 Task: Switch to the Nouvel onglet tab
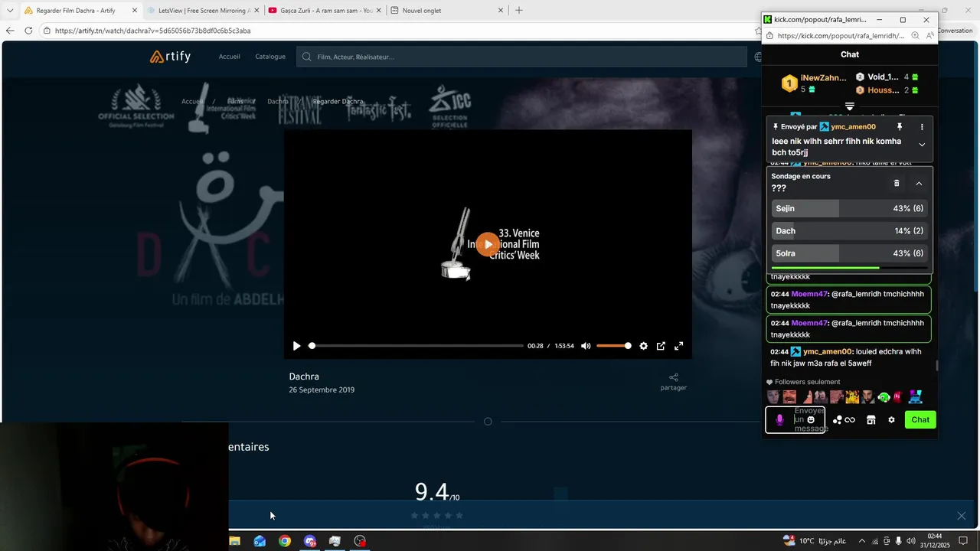pos(446,11)
